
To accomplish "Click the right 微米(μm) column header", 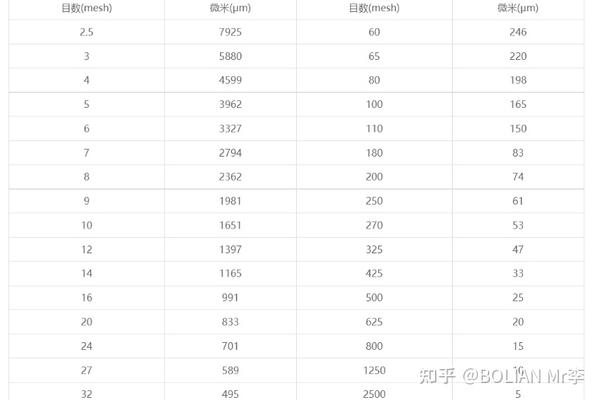I will (x=516, y=8).
